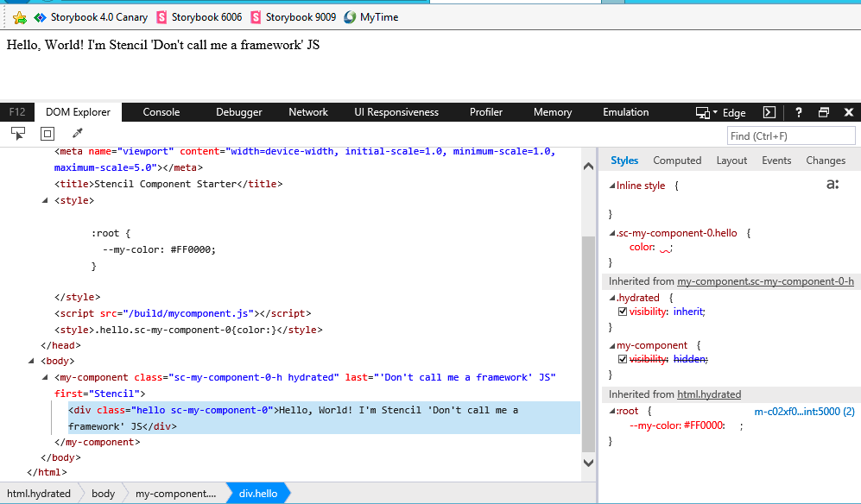Click the Find (Ctrl+F) search box

point(791,135)
